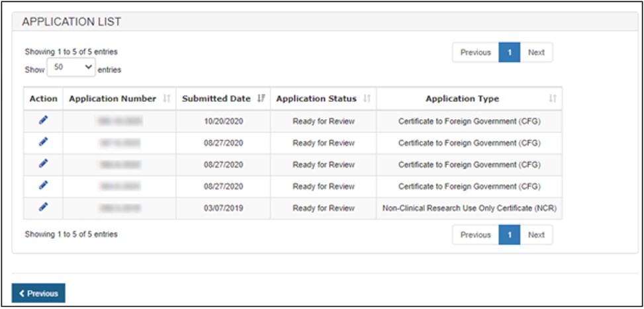The width and height of the screenshot is (644, 309).
Task: Select page 1 in top pagination
Action: (510, 52)
